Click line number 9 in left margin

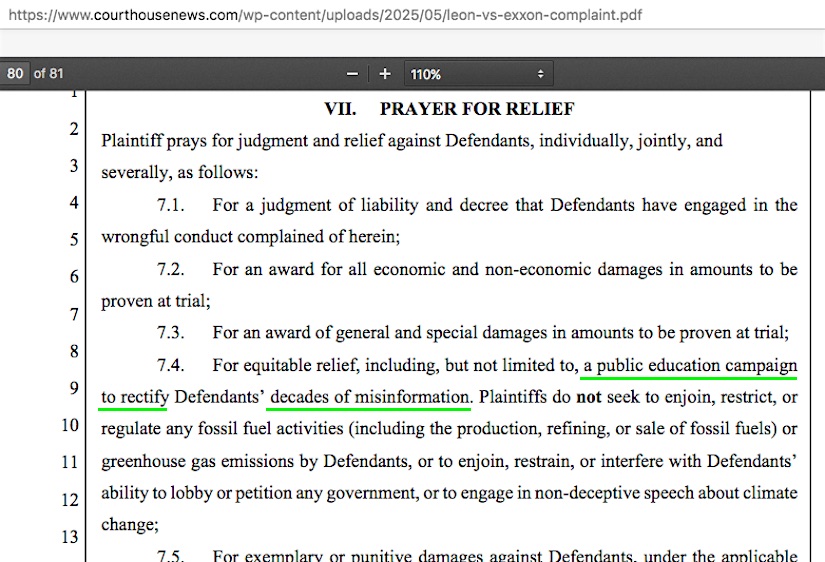(73, 388)
